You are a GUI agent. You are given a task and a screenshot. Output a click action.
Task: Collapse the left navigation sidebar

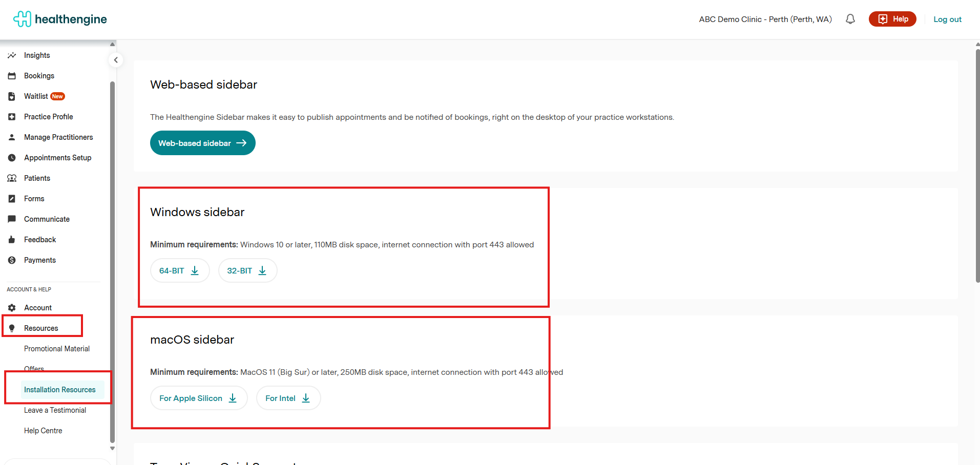tap(116, 60)
